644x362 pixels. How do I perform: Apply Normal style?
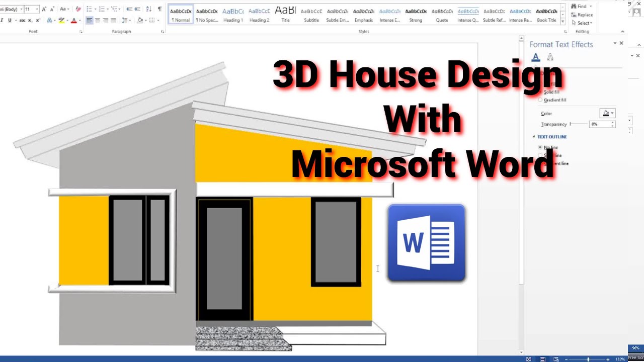click(181, 15)
